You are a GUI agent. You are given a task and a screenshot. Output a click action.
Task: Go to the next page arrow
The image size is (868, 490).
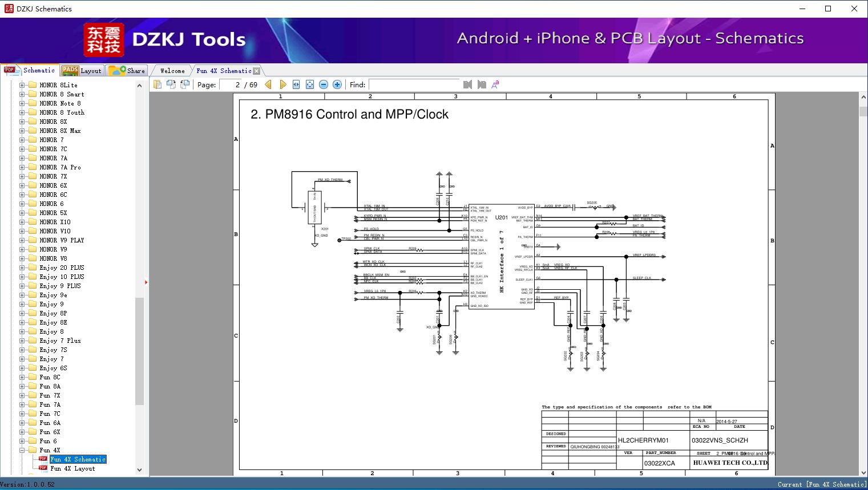coord(282,84)
